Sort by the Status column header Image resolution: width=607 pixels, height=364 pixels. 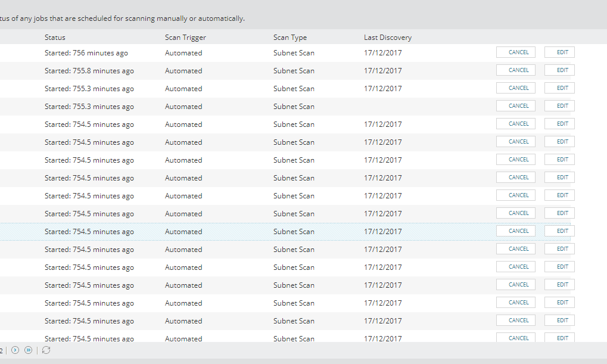(55, 38)
